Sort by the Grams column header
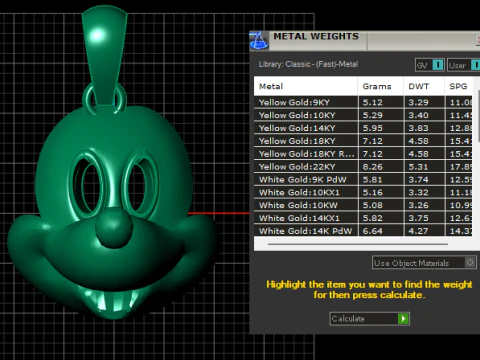Screen dimensions: 480x360 click(x=381, y=86)
